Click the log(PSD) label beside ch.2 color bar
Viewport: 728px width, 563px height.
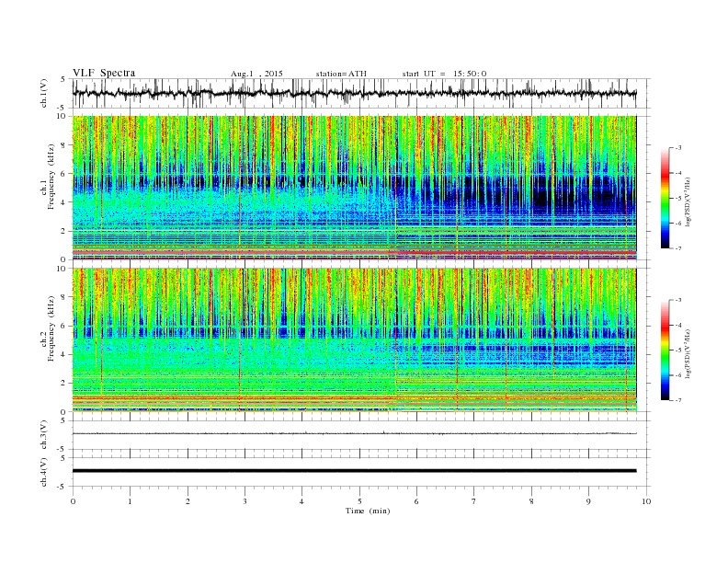(690, 352)
